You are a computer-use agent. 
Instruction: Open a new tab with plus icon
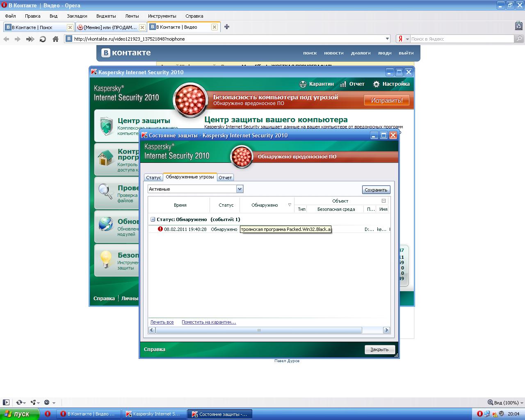click(x=227, y=27)
